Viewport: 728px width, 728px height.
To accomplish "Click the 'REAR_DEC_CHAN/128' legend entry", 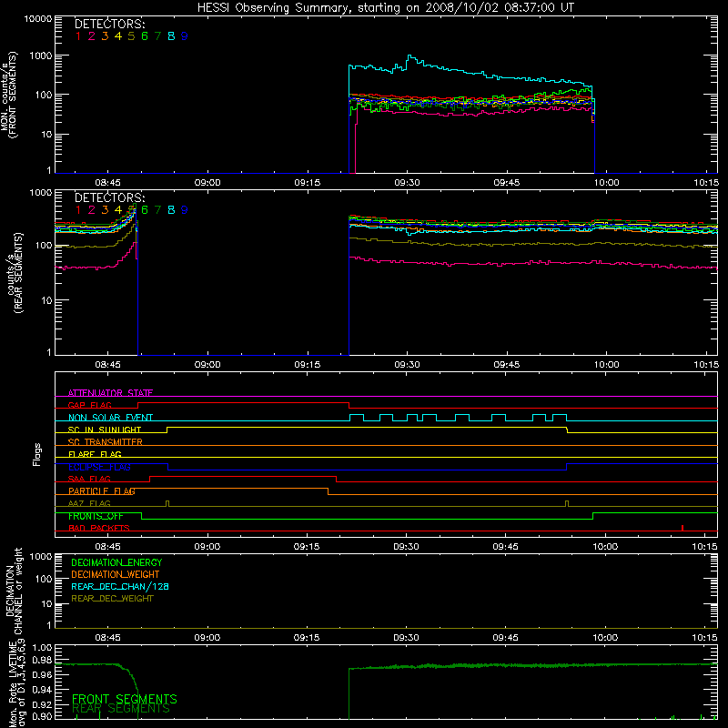I will [x=120, y=586].
